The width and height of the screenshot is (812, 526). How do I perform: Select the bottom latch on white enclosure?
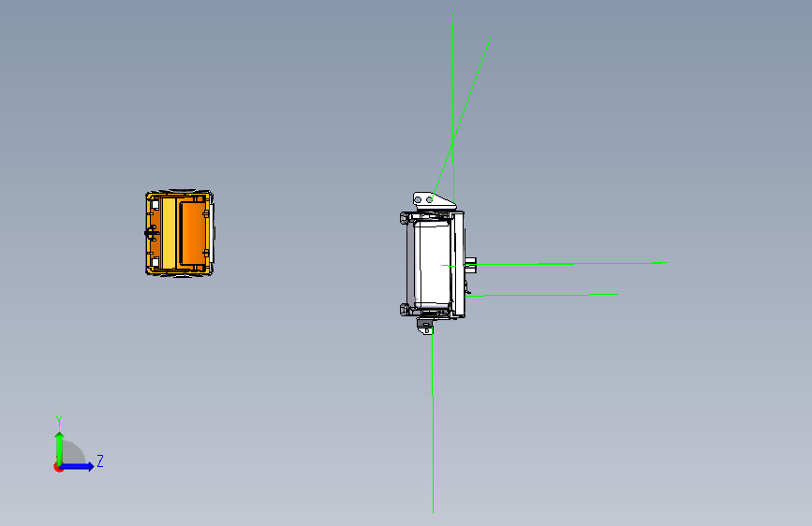tap(425, 327)
